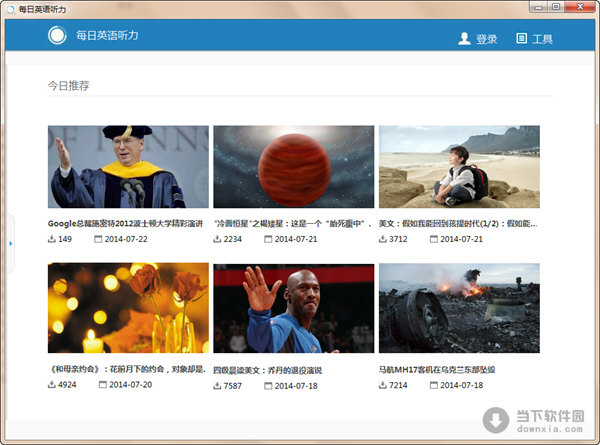Click calendar icon beside 2014-07-20
This screenshot has width=600, height=445.
(x=103, y=385)
